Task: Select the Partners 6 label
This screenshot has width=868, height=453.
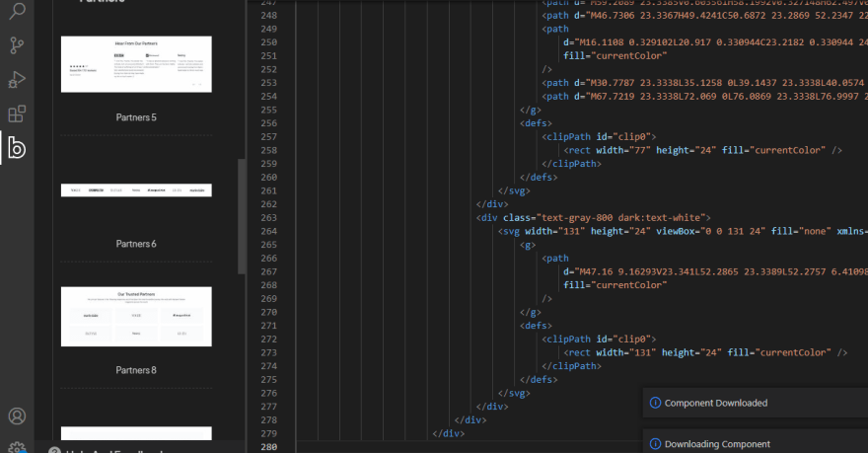Action: 136,244
